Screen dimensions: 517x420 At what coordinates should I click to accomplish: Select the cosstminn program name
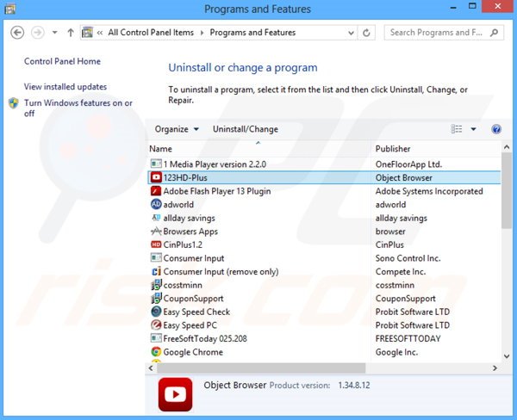click(x=183, y=285)
